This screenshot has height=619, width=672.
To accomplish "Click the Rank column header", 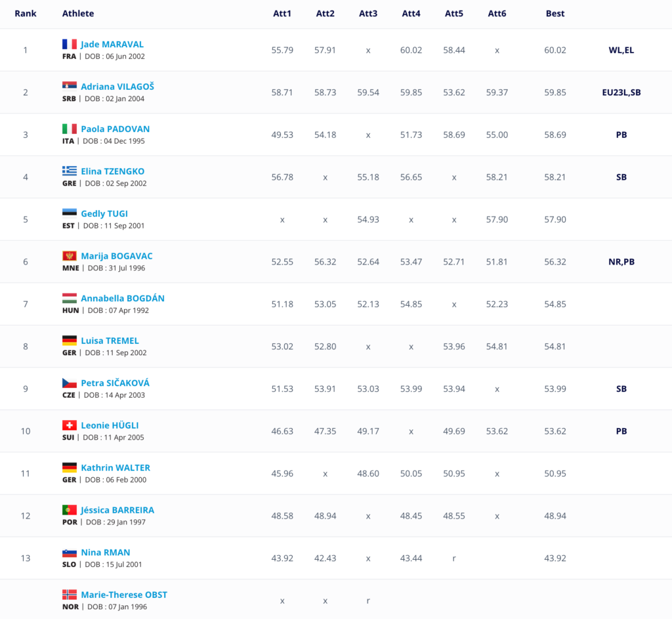I will pyautogui.click(x=26, y=13).
